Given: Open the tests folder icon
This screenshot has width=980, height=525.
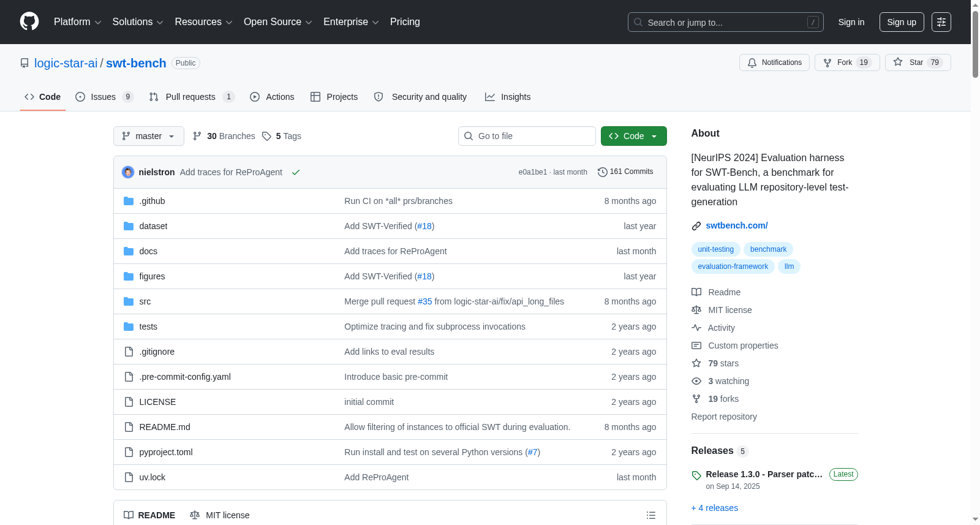Looking at the screenshot, I should (x=129, y=327).
